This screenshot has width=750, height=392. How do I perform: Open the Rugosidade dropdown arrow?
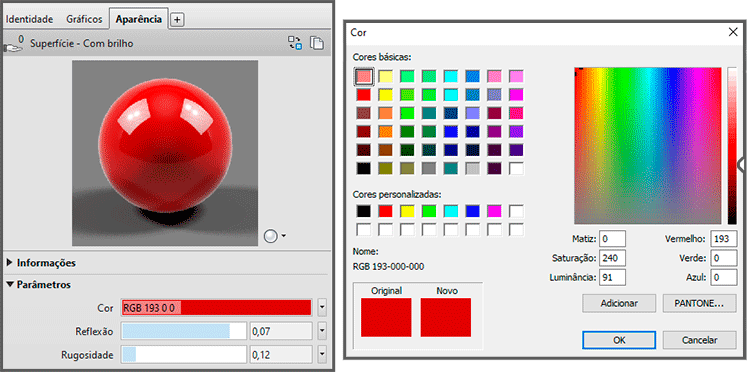click(322, 354)
